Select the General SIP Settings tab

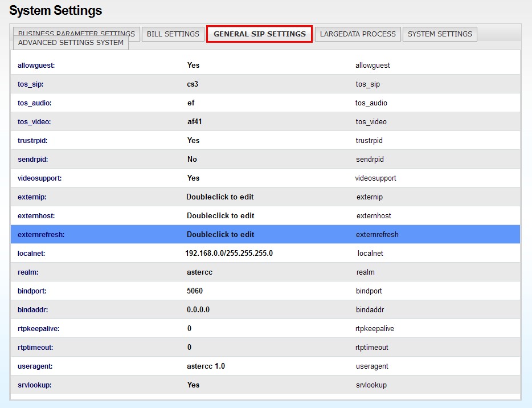259,34
